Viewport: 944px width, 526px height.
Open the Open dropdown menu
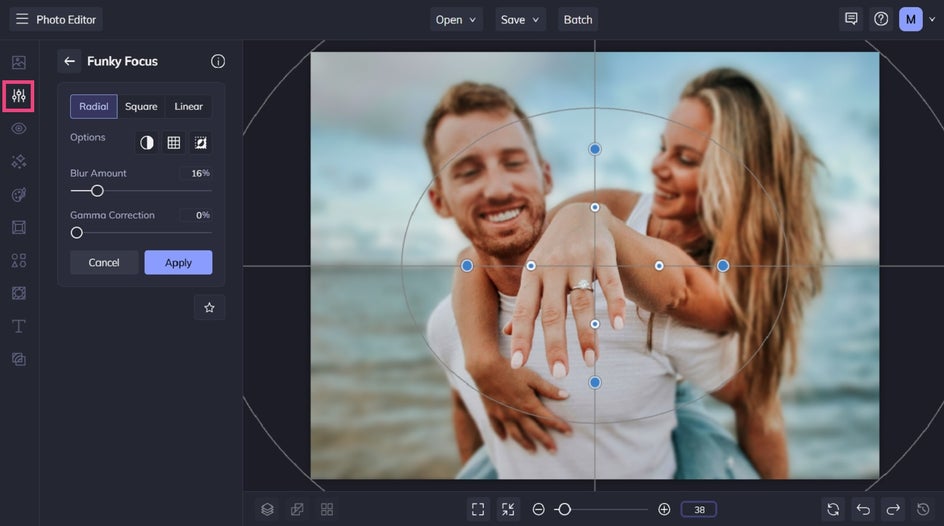pyautogui.click(x=456, y=19)
